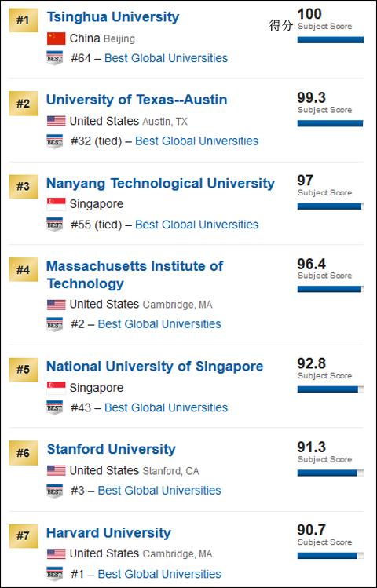Click the 92.8 subject score bar
The height and width of the screenshot is (588, 377).
331,389
